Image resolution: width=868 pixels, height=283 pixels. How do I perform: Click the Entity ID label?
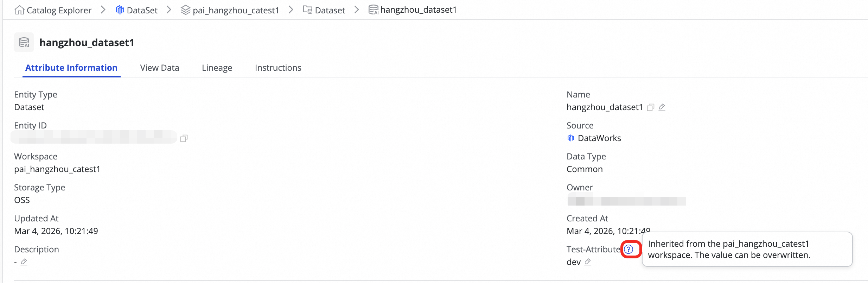pos(30,125)
